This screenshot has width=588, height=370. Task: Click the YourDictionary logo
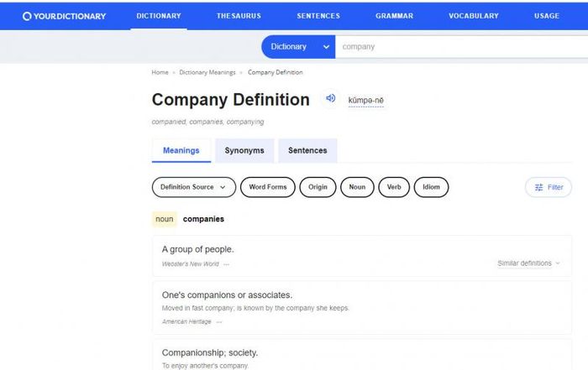coord(64,16)
